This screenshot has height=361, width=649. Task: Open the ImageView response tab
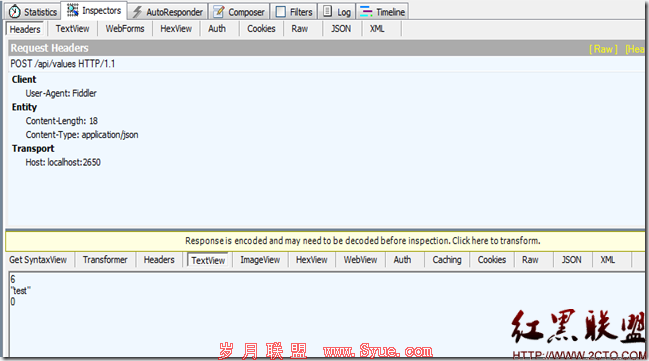point(260,260)
